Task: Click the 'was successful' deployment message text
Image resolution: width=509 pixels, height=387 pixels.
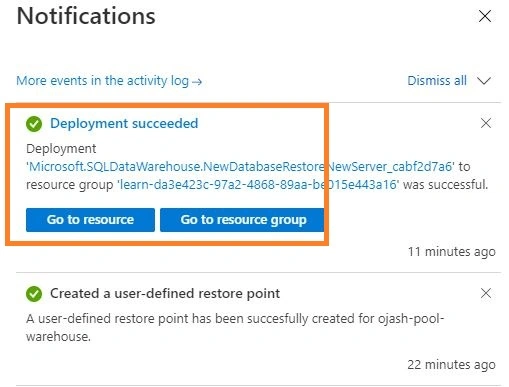Action: (x=446, y=184)
